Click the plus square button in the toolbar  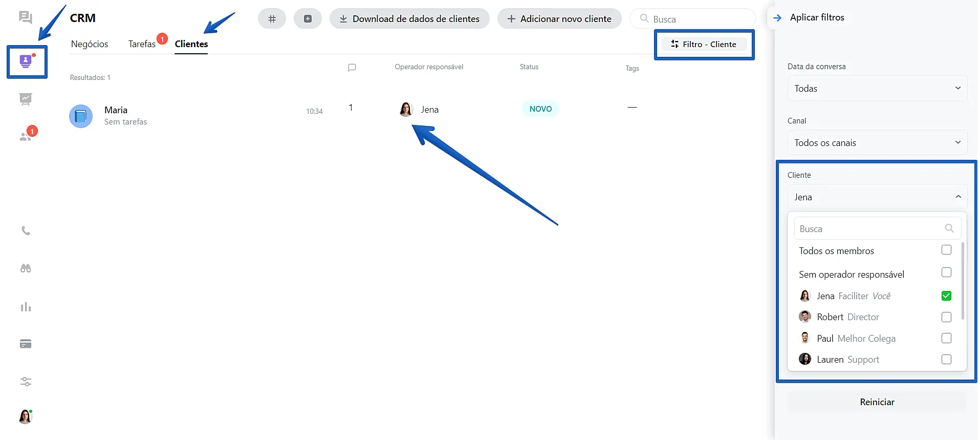(x=308, y=19)
